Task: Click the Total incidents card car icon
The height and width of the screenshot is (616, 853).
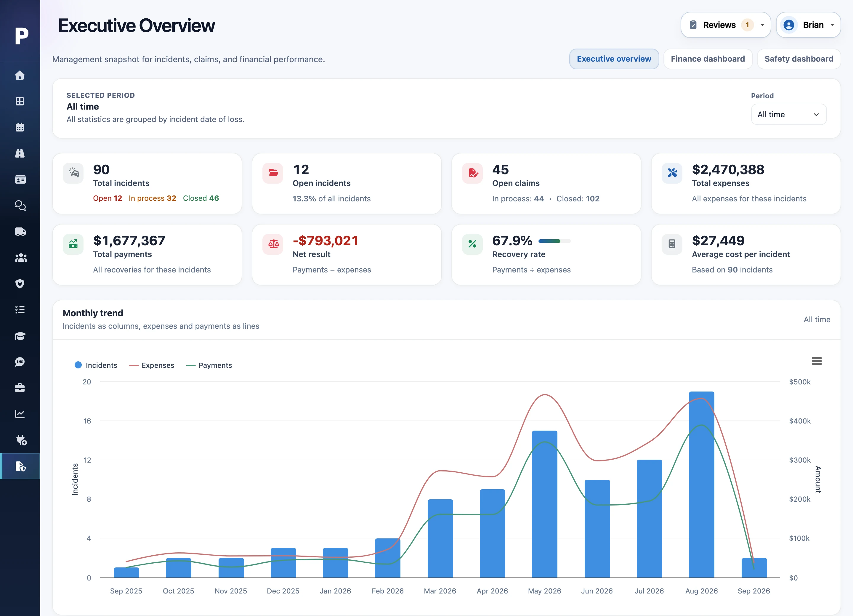Action: click(73, 173)
